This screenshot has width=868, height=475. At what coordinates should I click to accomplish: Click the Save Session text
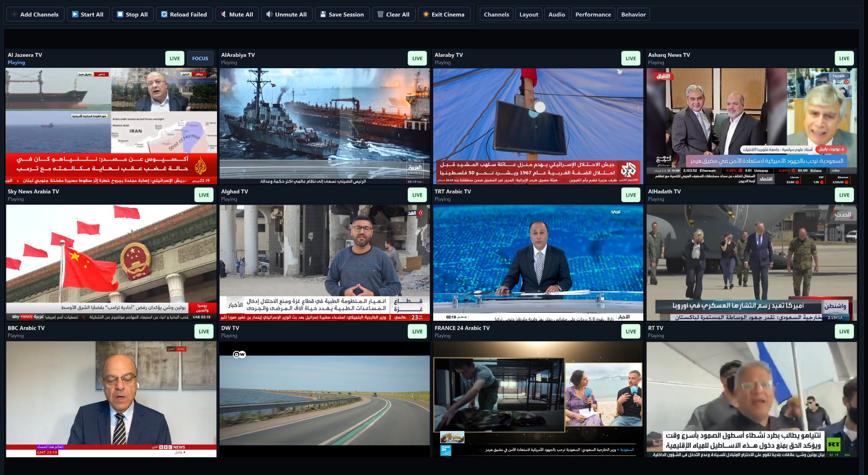346,14
